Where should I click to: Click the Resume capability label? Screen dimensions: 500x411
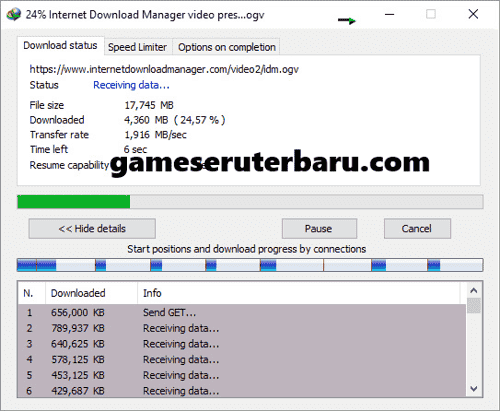[x=69, y=165]
